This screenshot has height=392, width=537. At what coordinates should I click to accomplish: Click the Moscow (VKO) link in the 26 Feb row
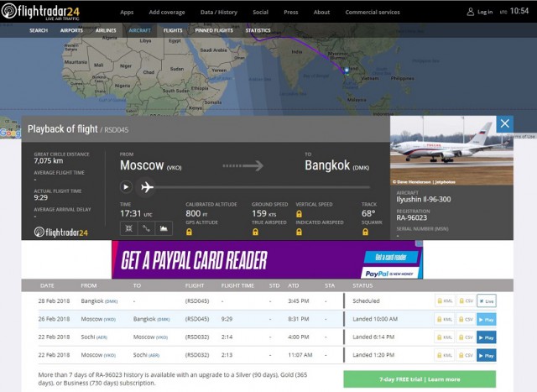(98, 319)
